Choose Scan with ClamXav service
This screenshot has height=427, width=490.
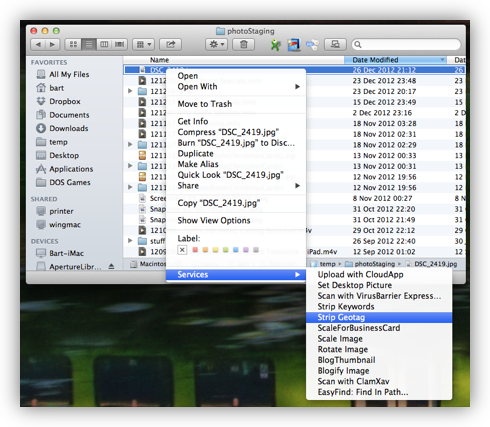coord(379,381)
